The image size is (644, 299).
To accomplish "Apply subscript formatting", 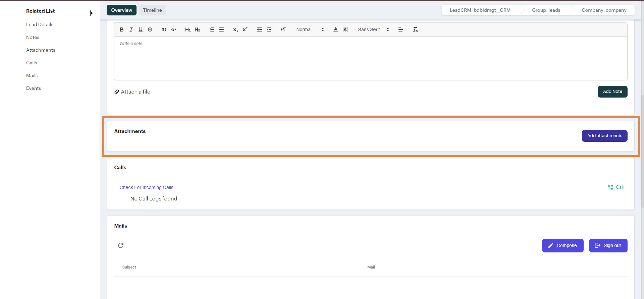I will pyautogui.click(x=235, y=29).
